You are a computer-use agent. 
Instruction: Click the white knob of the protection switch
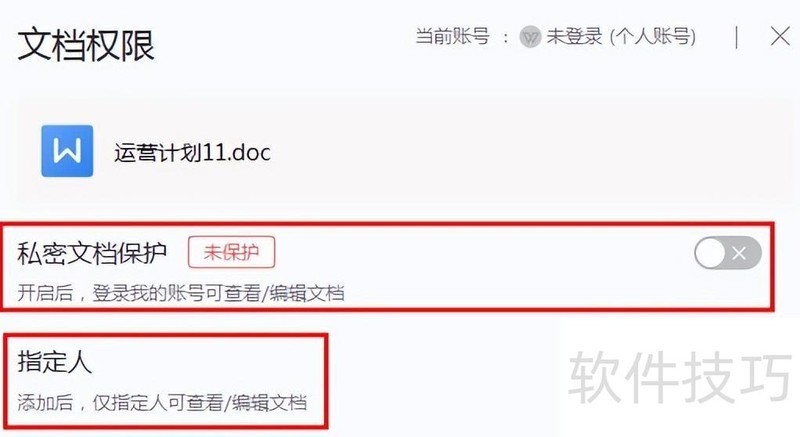point(710,253)
